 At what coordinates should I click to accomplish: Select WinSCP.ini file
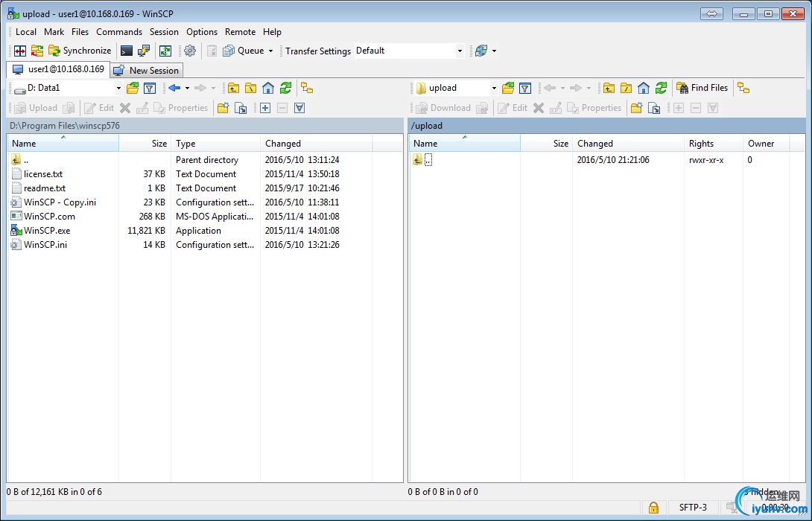pos(45,245)
